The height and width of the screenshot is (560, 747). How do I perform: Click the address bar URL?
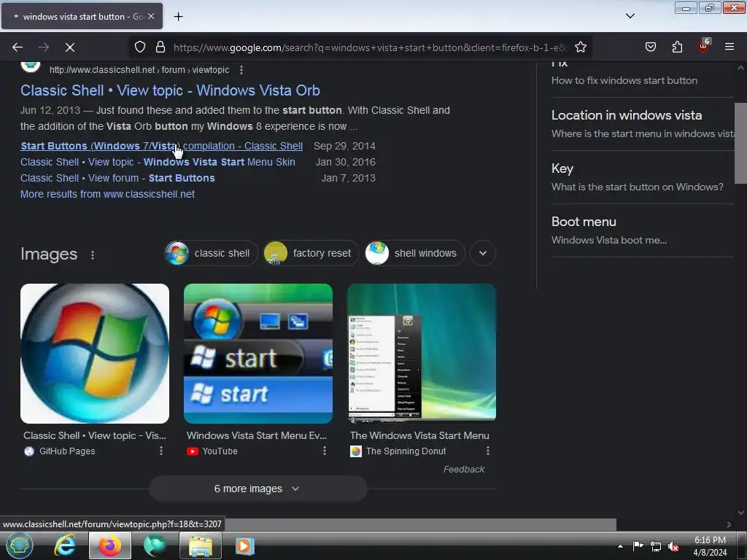tap(369, 47)
